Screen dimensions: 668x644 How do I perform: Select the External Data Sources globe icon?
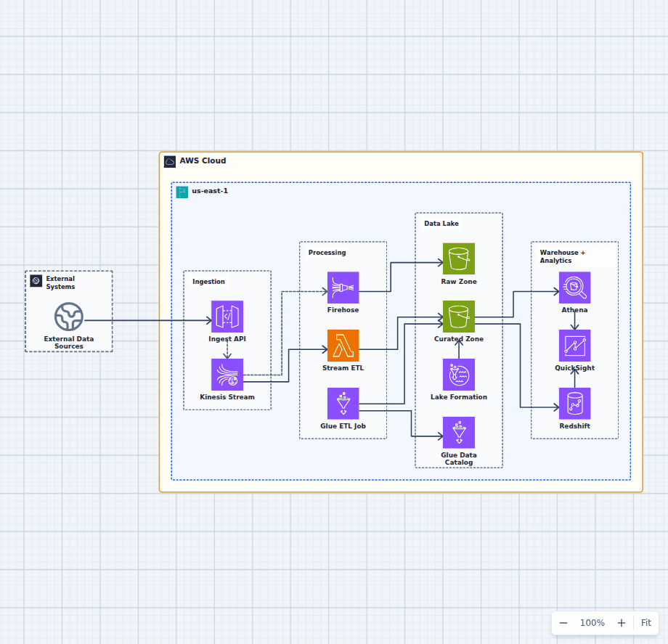point(68,317)
